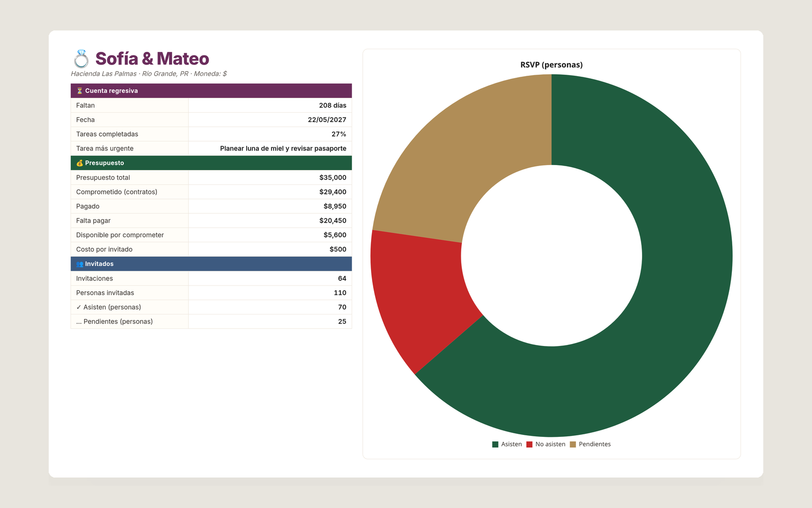
Task: Click the Presupuesto section header
Action: (211, 163)
